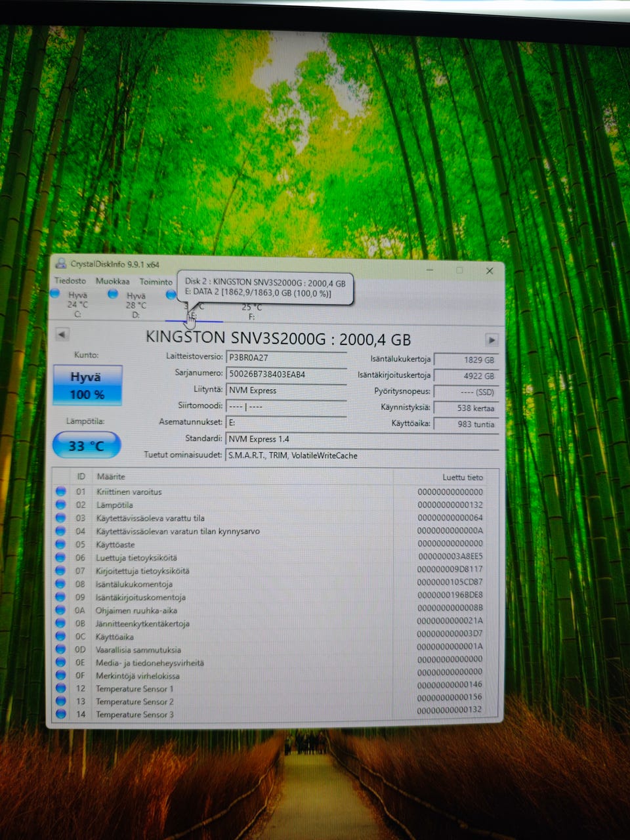Click the Luettu tieto column header
This screenshot has height=840, width=630.
(x=463, y=478)
